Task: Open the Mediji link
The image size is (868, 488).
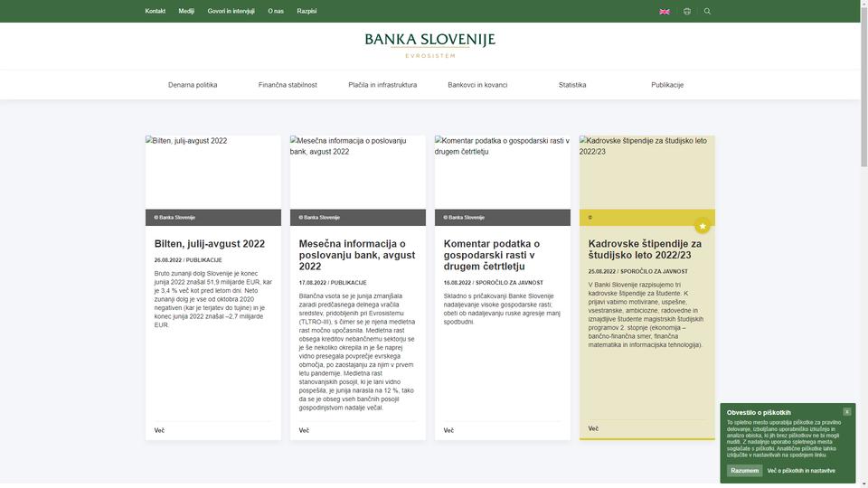Action: (186, 11)
